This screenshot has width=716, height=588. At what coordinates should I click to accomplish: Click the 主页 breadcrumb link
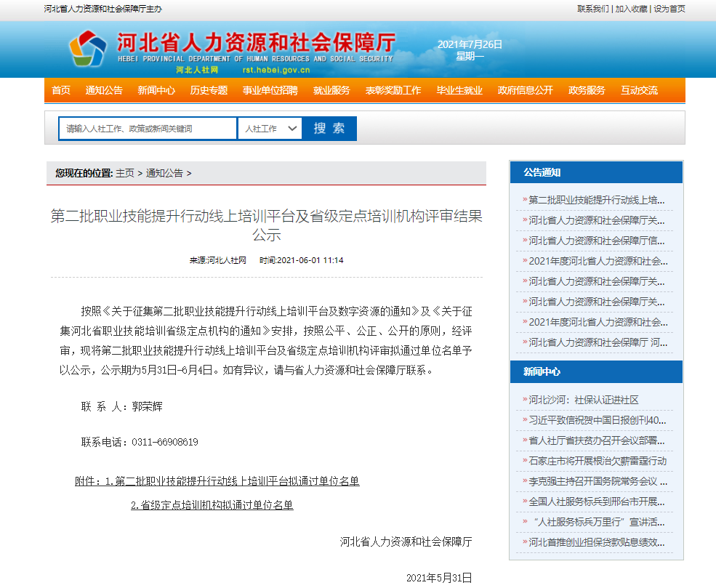click(x=125, y=173)
